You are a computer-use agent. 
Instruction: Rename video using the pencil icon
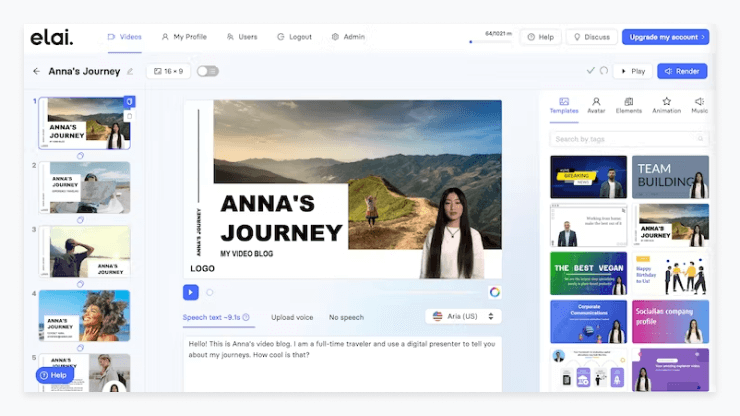click(x=130, y=71)
